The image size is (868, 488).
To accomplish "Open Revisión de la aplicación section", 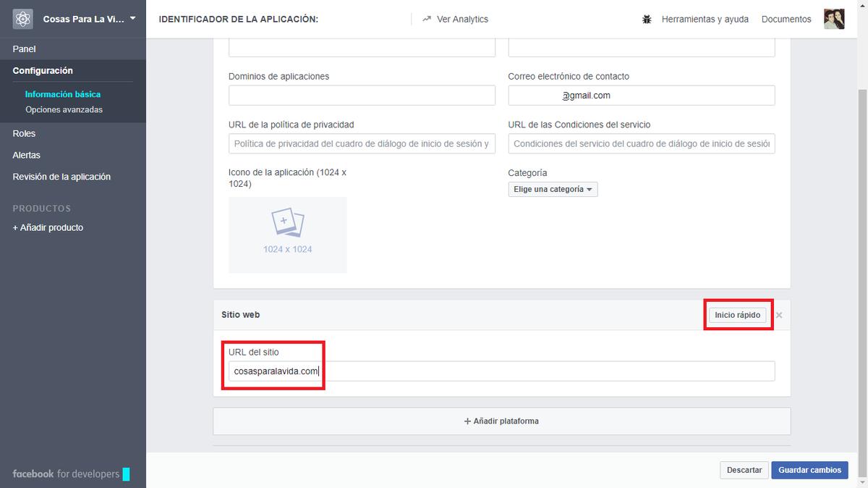I will coord(61,177).
